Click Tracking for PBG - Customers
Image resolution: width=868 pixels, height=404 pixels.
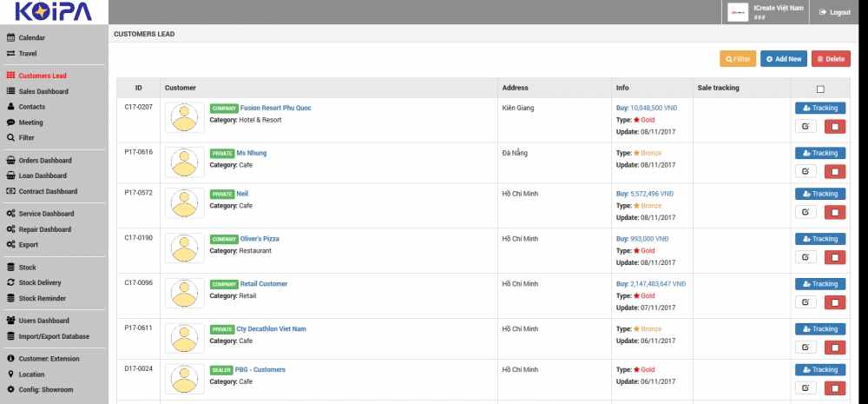coord(820,369)
